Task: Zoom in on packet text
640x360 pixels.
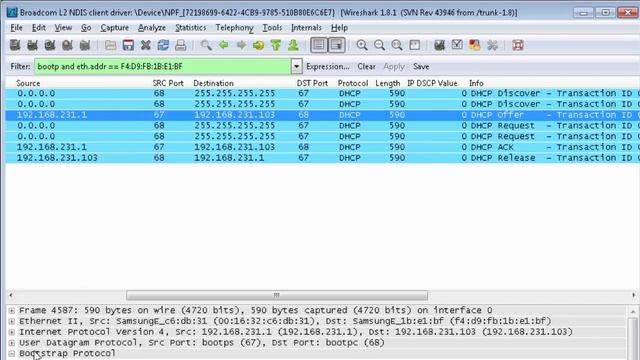Action: click(362, 45)
